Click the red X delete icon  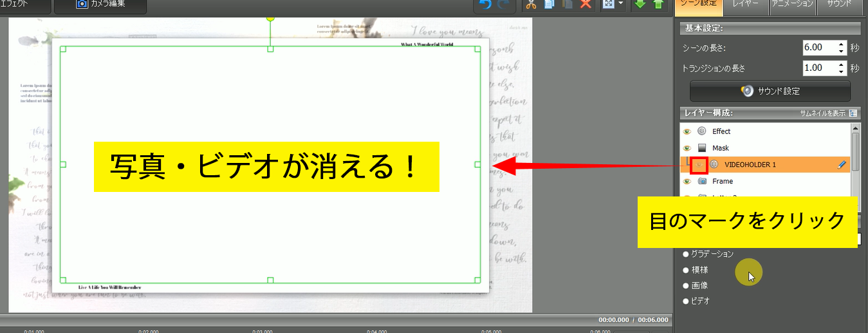pyautogui.click(x=586, y=5)
